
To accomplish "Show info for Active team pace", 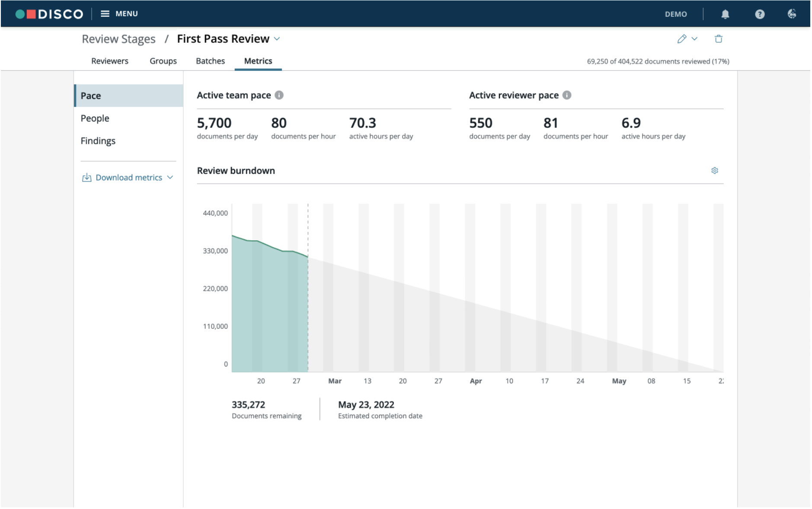I will click(279, 95).
